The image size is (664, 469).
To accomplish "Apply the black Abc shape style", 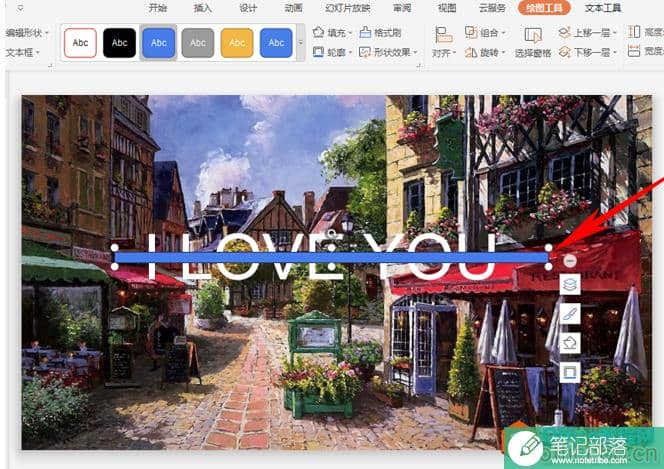I will (x=119, y=43).
